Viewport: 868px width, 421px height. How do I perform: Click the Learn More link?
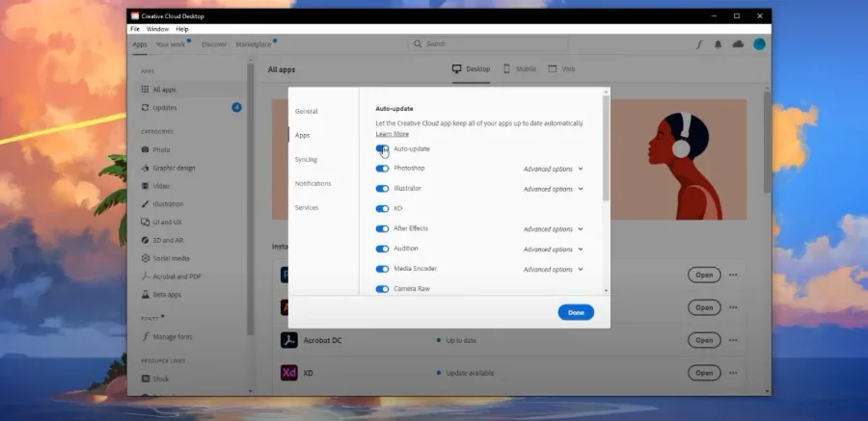coord(392,134)
